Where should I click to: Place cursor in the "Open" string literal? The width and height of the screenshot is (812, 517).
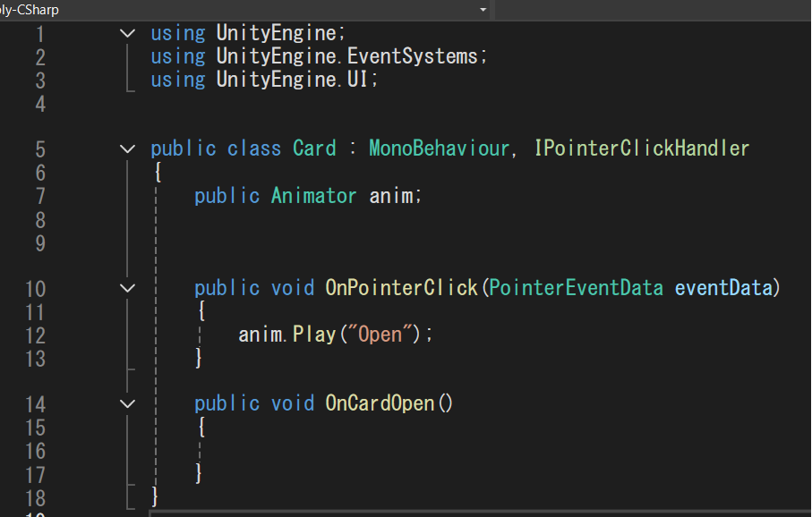[380, 335]
